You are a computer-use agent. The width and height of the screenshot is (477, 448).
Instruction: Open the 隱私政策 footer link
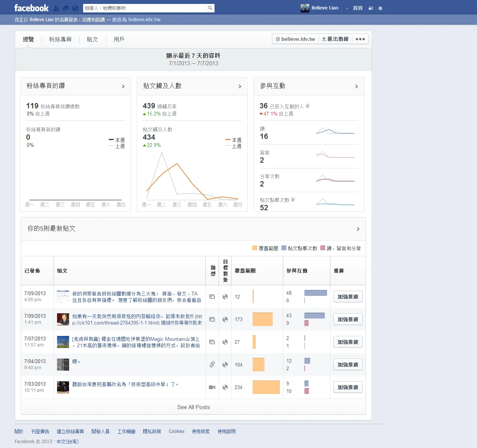[152, 431]
